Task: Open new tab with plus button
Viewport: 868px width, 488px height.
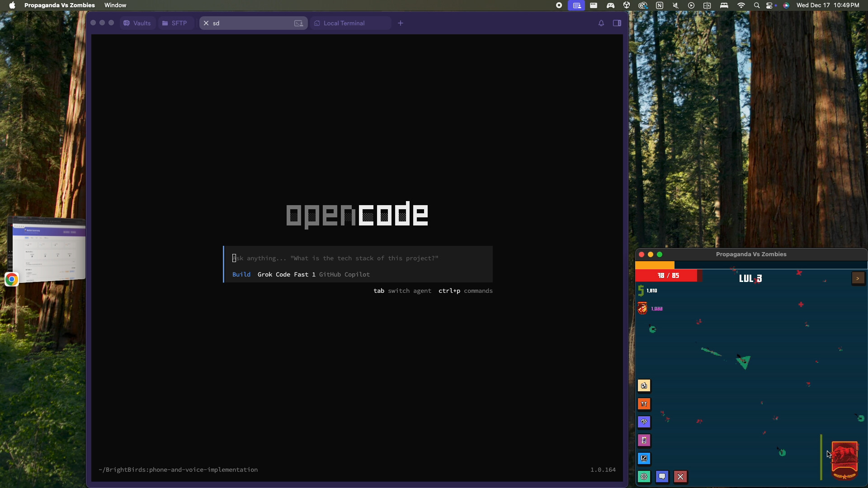Action: [401, 23]
